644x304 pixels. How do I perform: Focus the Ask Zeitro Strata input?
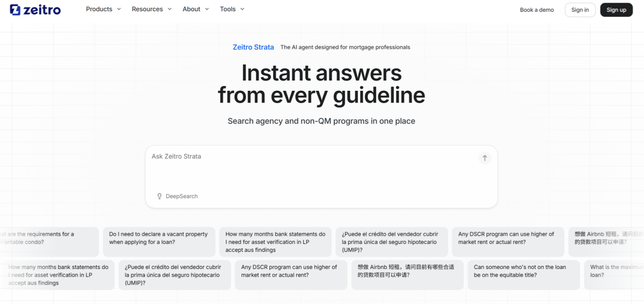pos(321,176)
